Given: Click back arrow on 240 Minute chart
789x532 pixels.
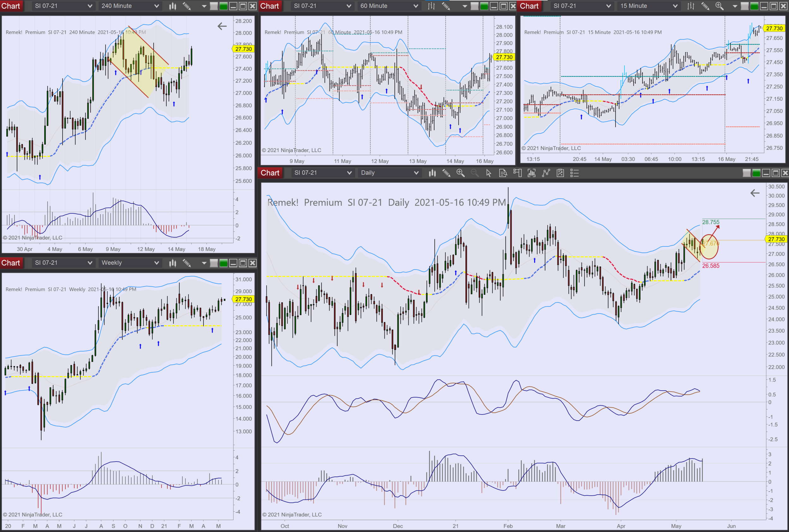Looking at the screenshot, I should point(222,26).
